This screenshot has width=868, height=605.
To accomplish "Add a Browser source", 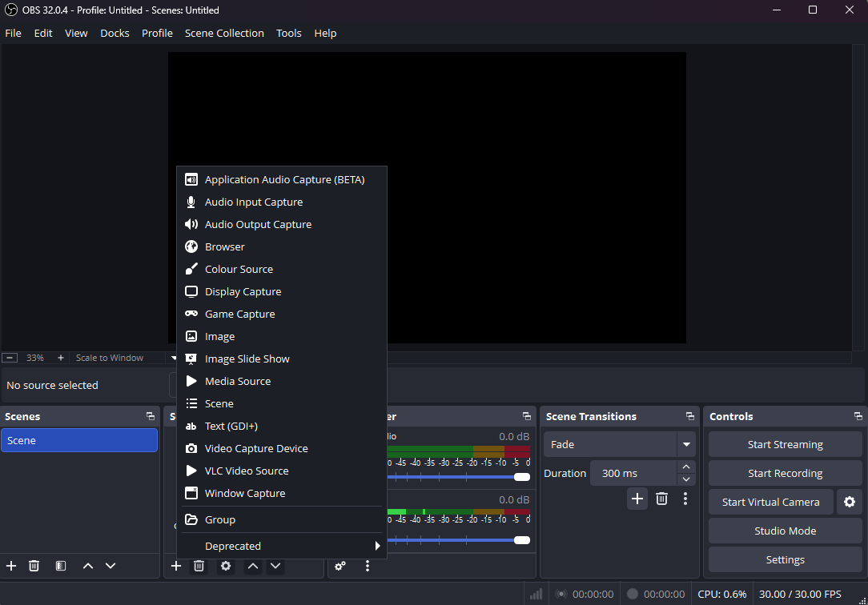I will pyautogui.click(x=224, y=246).
